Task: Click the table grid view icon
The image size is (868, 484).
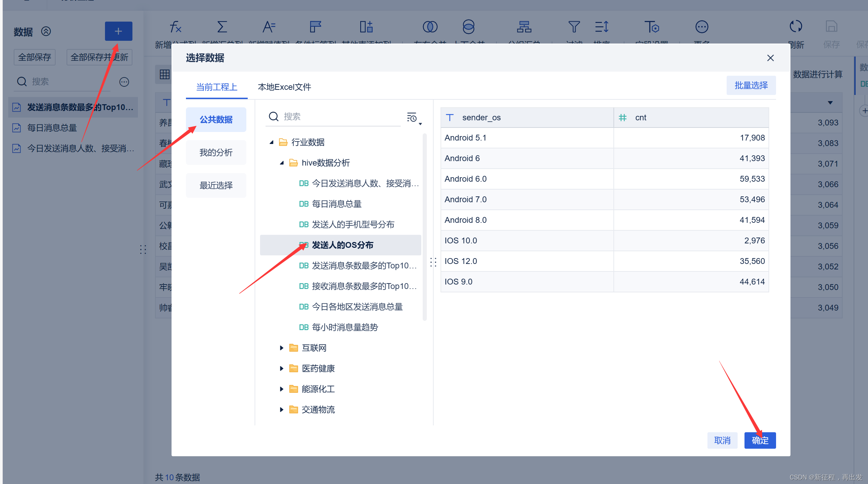Action: [165, 74]
